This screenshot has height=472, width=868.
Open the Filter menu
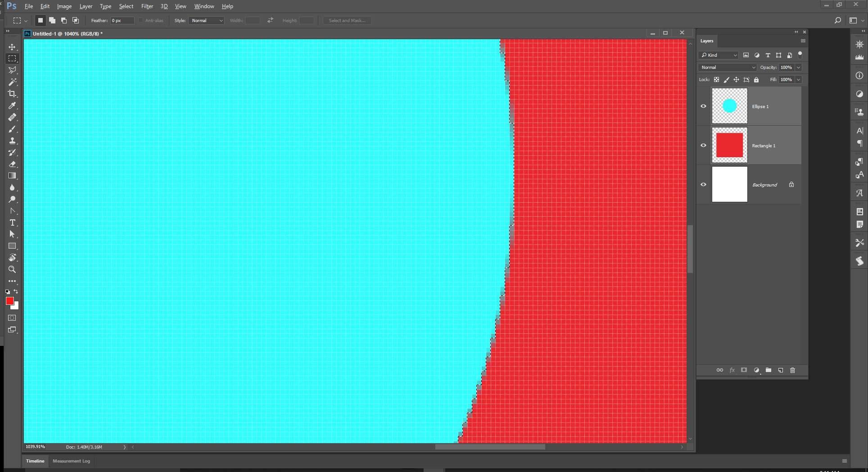pos(147,6)
